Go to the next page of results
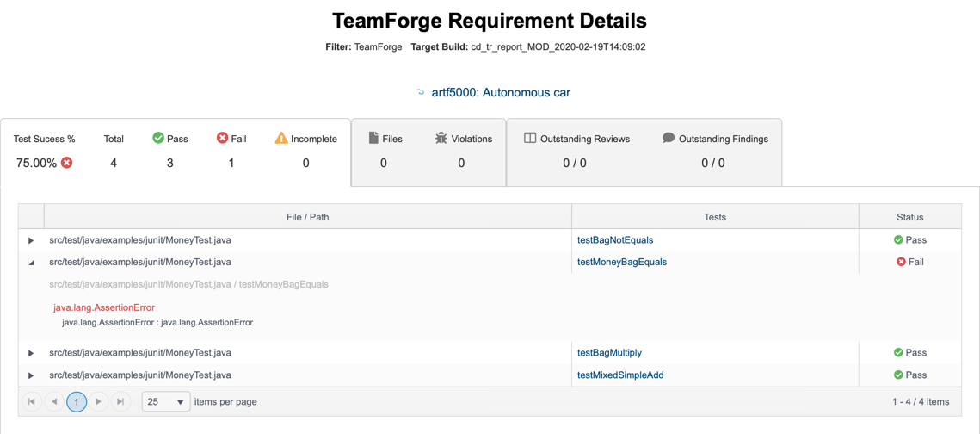The image size is (980, 434). tap(99, 401)
